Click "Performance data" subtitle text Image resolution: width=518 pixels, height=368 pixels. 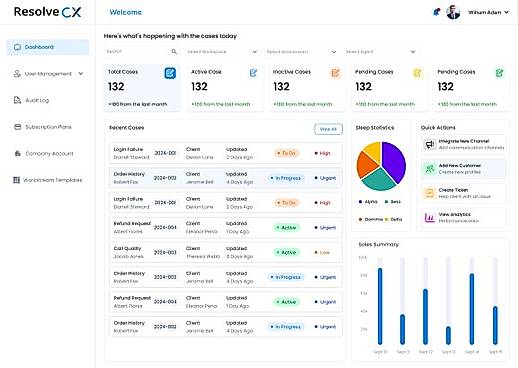[x=458, y=221]
